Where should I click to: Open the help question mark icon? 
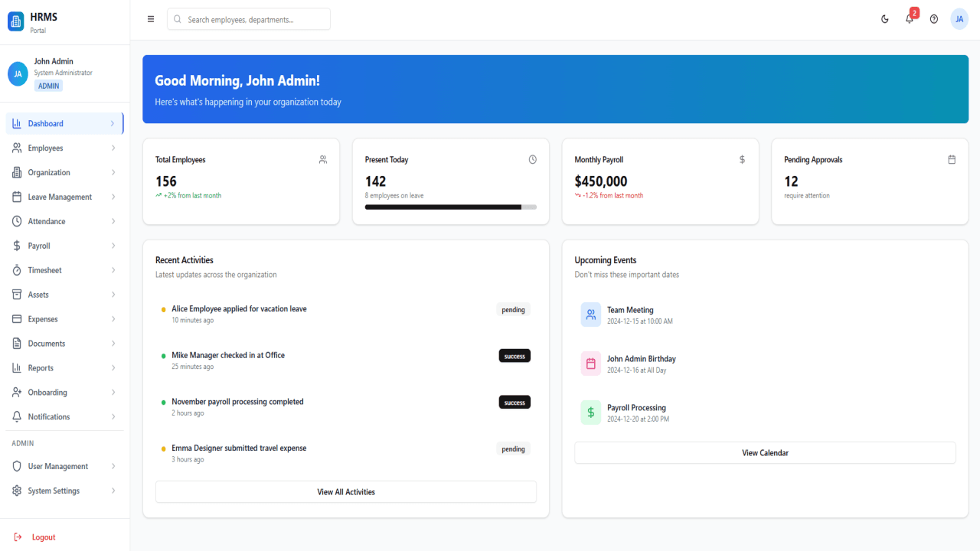tap(934, 19)
